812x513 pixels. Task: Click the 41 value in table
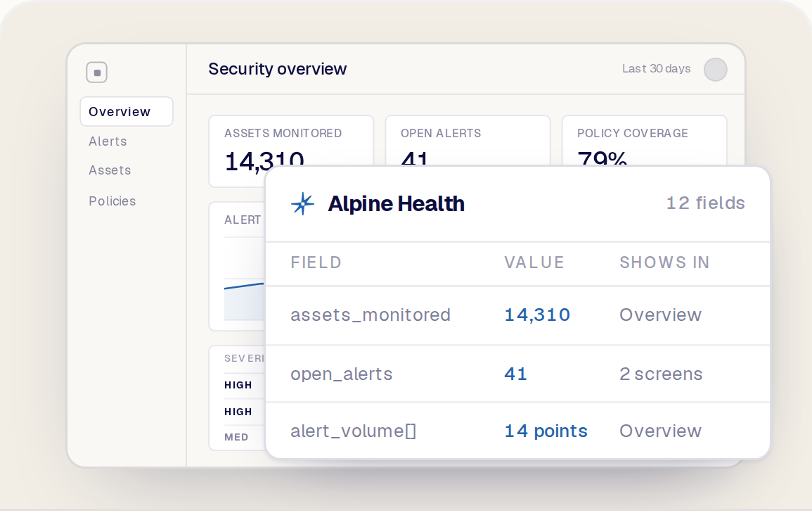coord(515,374)
